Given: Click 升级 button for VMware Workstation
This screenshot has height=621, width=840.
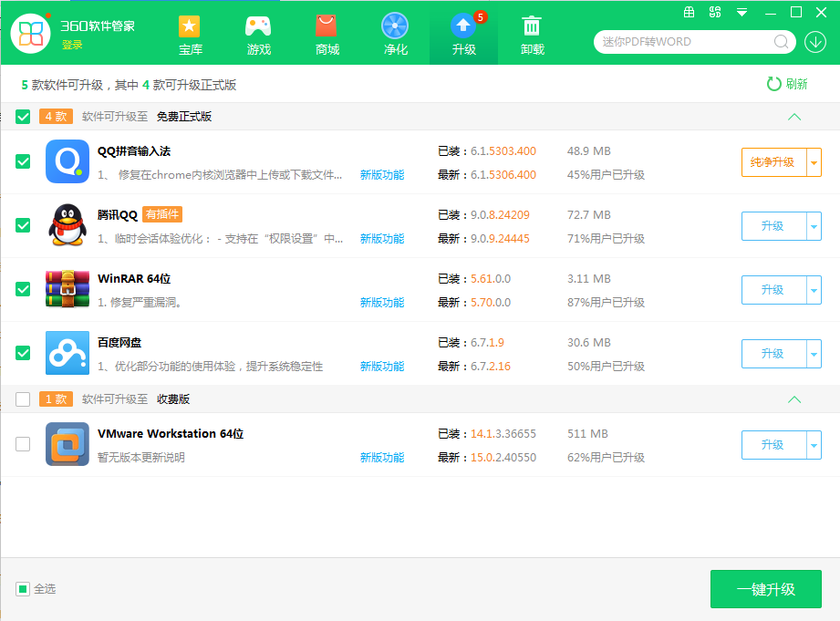Looking at the screenshot, I should click(773, 445).
